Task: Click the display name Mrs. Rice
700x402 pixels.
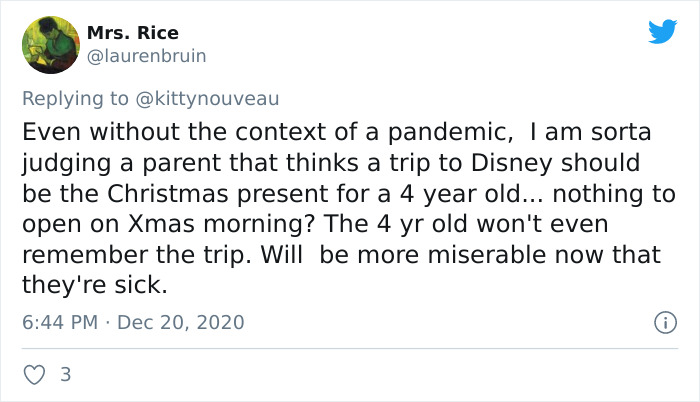Action: (x=132, y=33)
